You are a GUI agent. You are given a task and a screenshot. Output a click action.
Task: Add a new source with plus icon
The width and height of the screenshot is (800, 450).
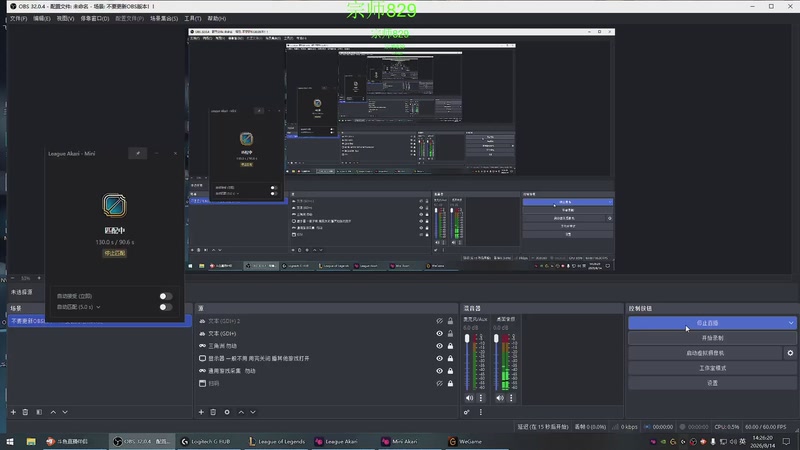[201, 412]
